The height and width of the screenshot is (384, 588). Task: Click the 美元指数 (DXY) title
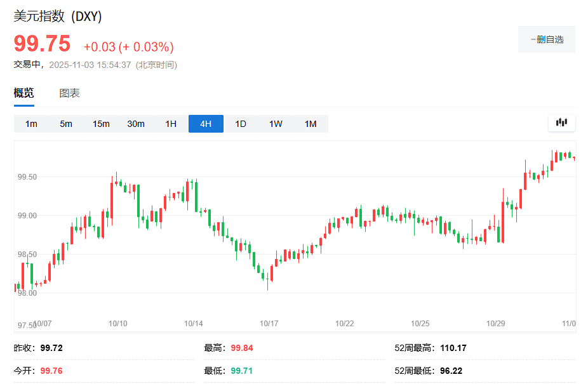pos(56,17)
